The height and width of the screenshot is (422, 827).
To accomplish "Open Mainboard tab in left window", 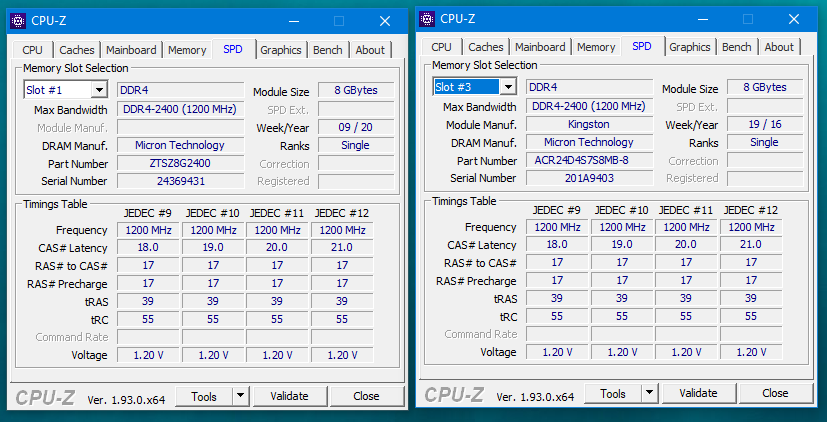I will coord(131,50).
